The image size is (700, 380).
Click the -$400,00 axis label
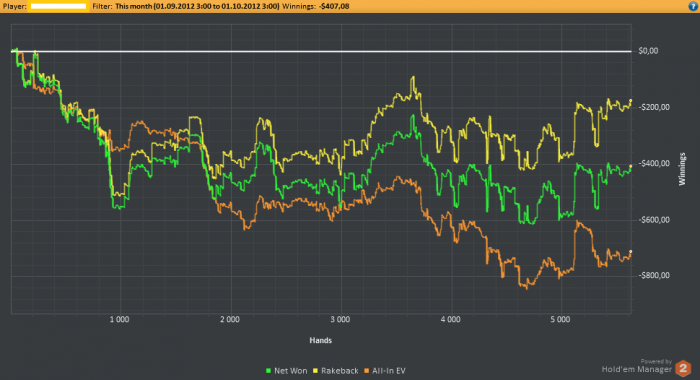[x=654, y=163]
